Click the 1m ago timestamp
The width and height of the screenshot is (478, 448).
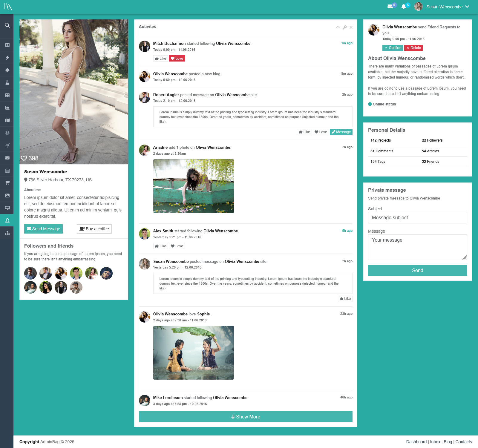347,43
